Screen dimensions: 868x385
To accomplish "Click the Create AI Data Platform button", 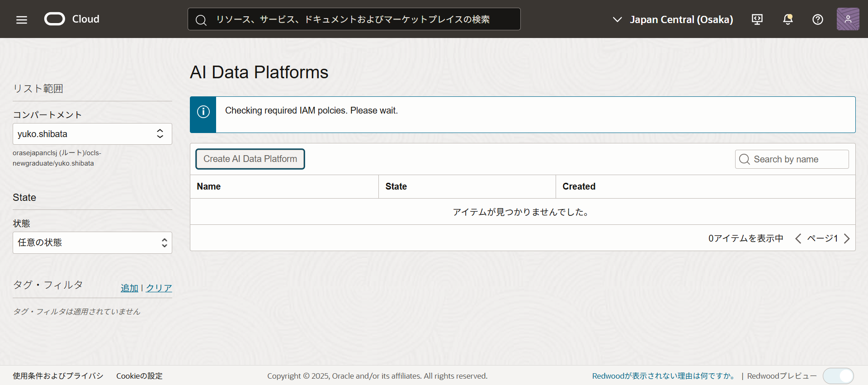I will (x=250, y=159).
